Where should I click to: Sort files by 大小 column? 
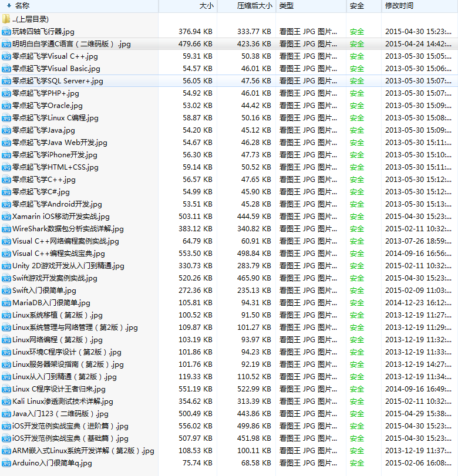point(206,6)
